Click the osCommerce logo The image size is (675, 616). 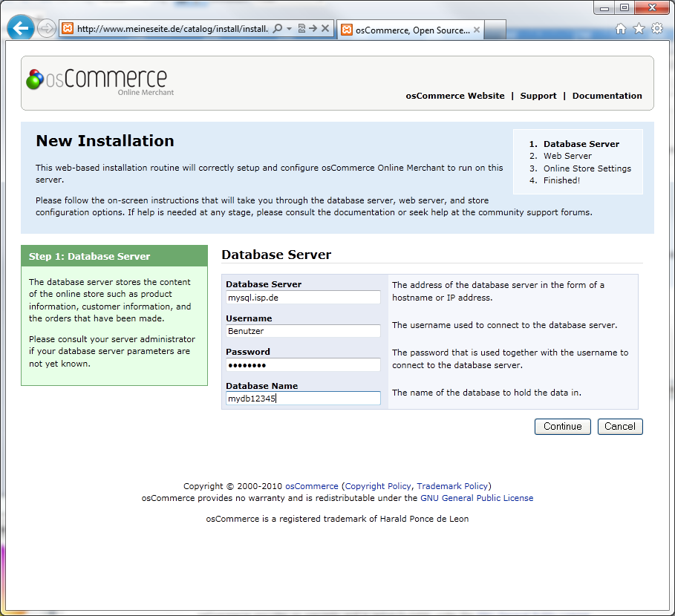(x=97, y=80)
